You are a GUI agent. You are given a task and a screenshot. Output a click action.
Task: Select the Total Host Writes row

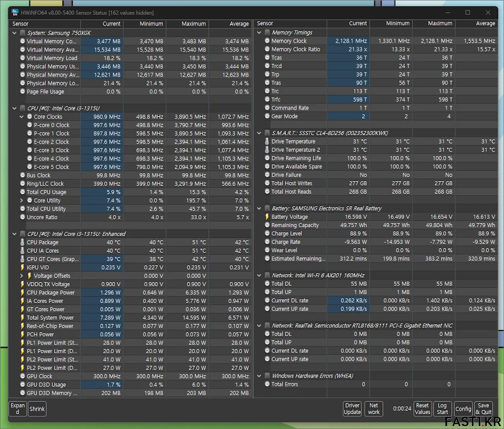(376, 183)
